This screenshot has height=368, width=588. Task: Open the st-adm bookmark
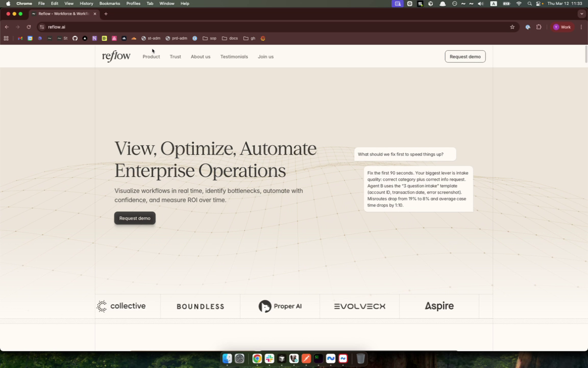tap(151, 38)
